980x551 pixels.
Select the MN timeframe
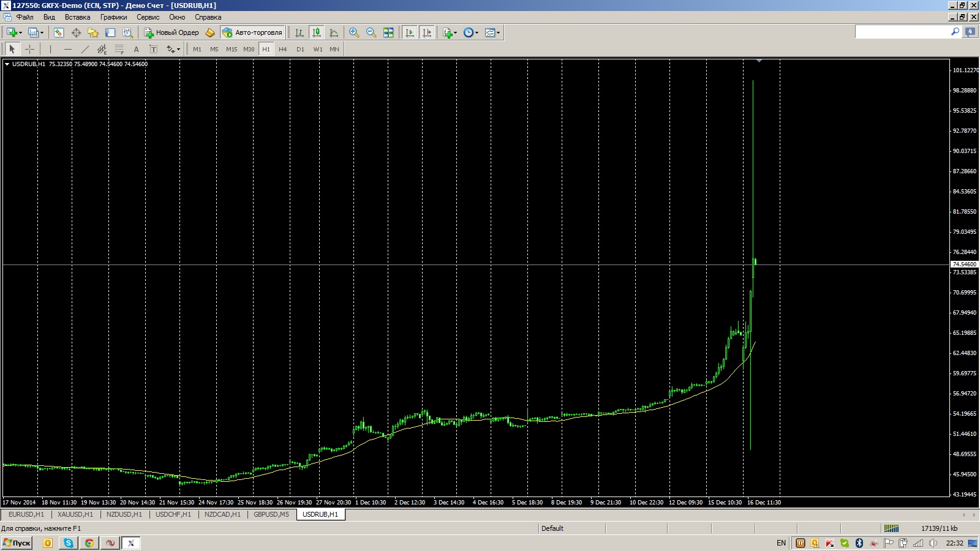pyautogui.click(x=334, y=49)
